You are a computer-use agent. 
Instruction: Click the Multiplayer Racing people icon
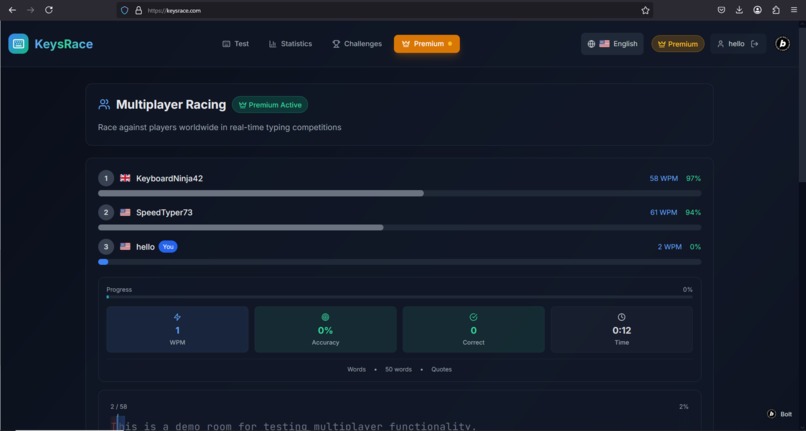pos(104,105)
